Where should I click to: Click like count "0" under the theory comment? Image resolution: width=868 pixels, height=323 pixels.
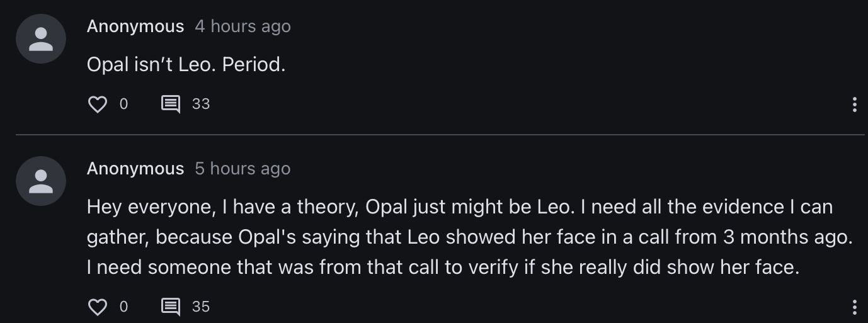tap(123, 307)
